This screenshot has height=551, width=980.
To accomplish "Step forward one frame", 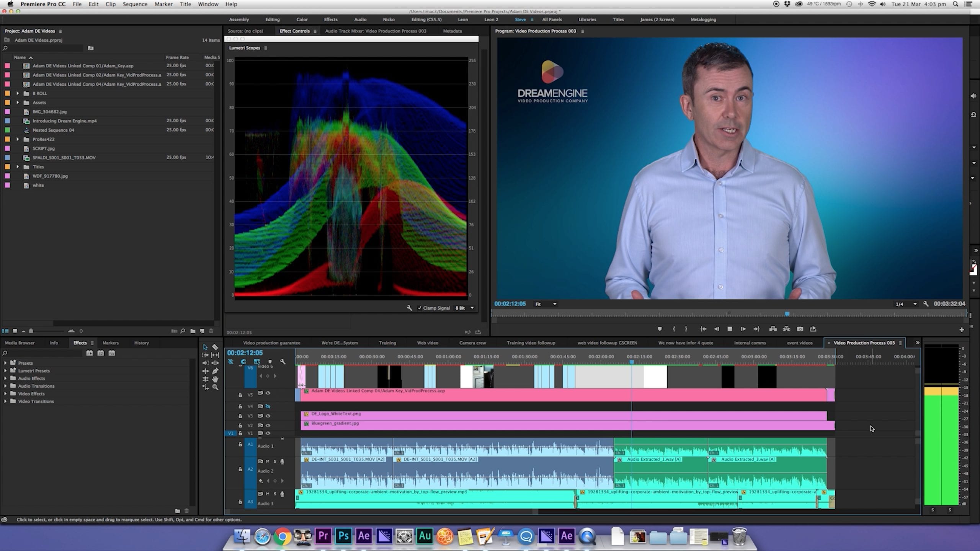I will coord(743,329).
